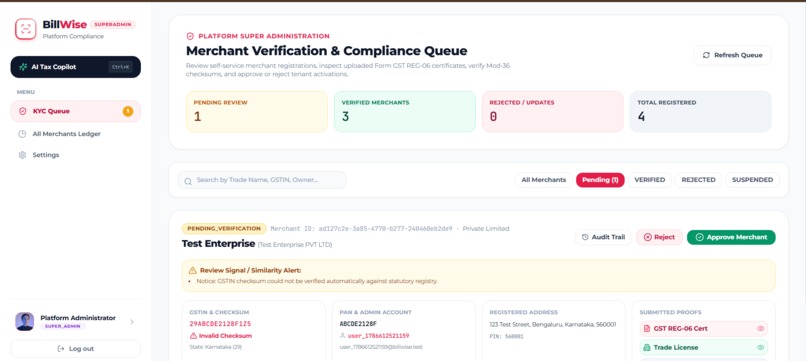Open the KYC Queue menu item
The height and width of the screenshot is (361, 806).
[x=76, y=111]
